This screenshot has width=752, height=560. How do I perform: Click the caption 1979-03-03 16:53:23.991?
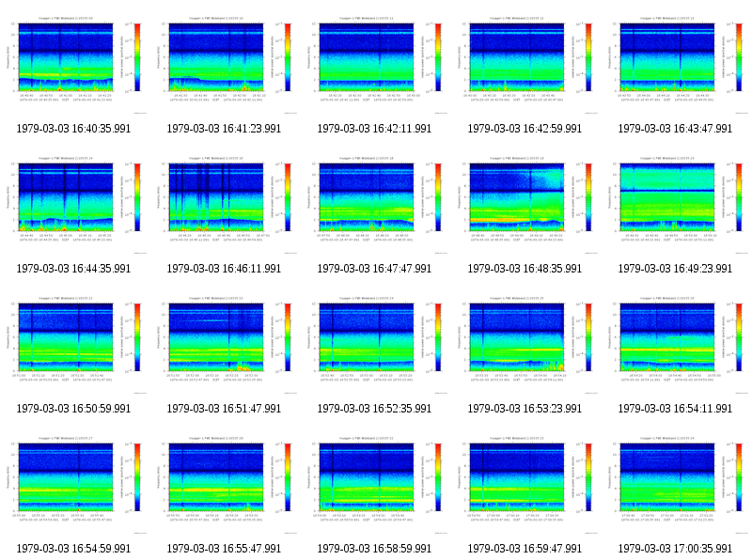click(525, 409)
